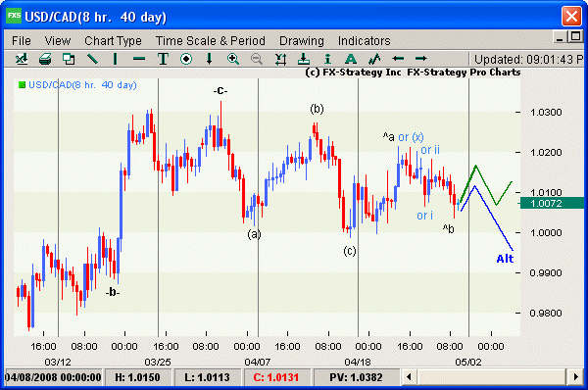This screenshot has width=588, height=390.
Task: Click the 1.0072 current price tag
Action: point(552,203)
